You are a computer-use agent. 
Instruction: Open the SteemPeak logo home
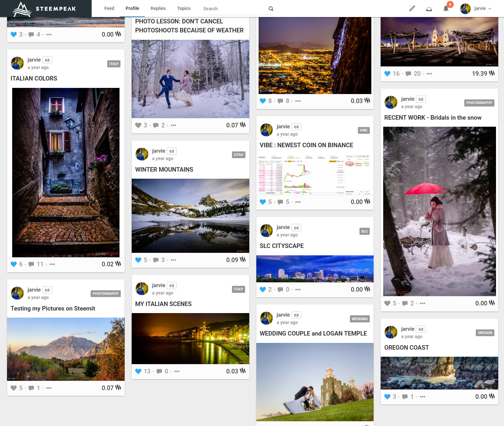[x=45, y=9]
